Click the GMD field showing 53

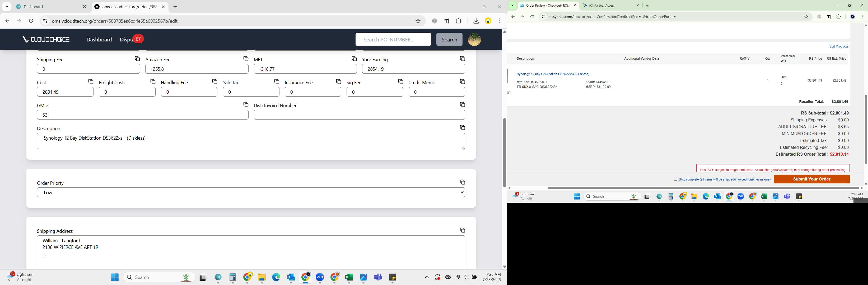coord(143,115)
